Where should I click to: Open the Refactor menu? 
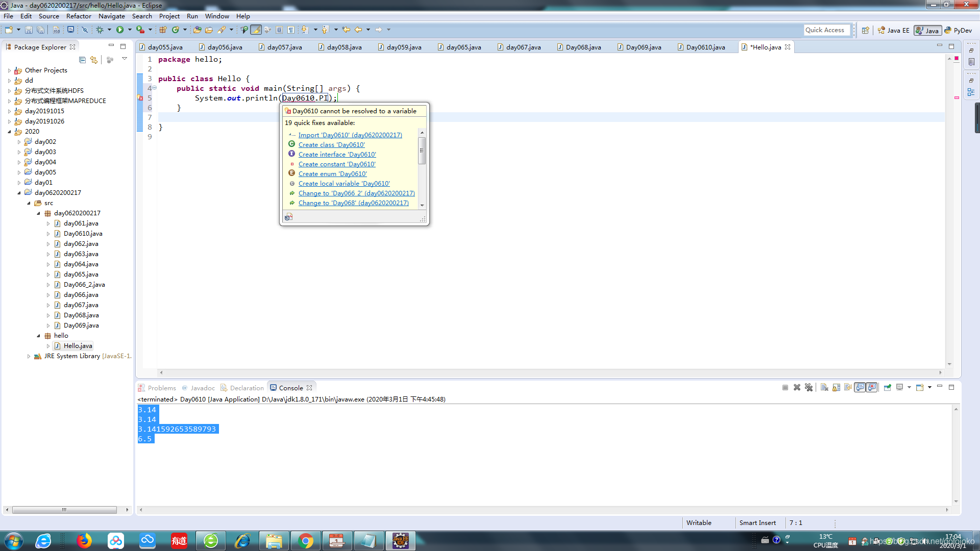pos(79,16)
